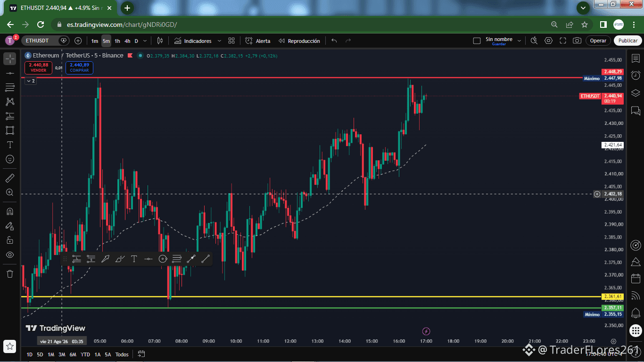Toggle visibility of all drawings eye icon
Viewport: 644px width, 362px height.
click(10, 255)
